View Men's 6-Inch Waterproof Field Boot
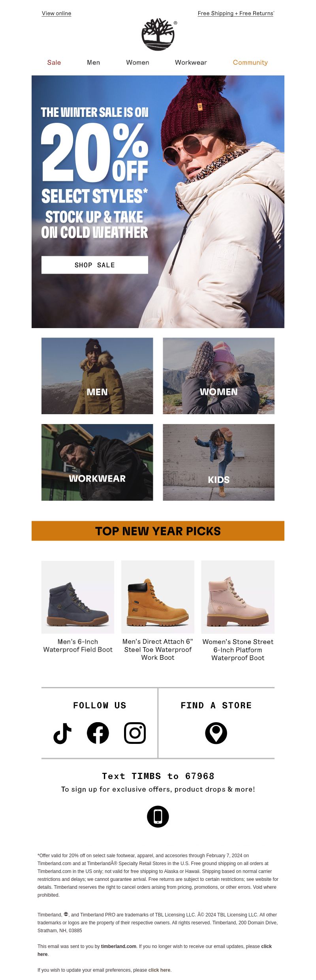Image resolution: width=316 pixels, height=980 pixels. 78,597
